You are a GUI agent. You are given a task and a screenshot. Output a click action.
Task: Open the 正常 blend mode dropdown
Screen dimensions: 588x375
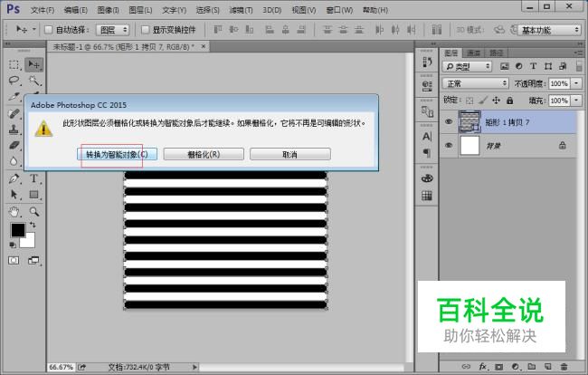coord(476,83)
